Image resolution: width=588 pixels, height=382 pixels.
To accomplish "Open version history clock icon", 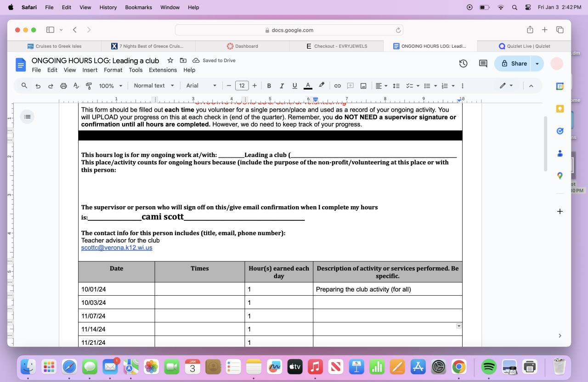I will 463,64.
